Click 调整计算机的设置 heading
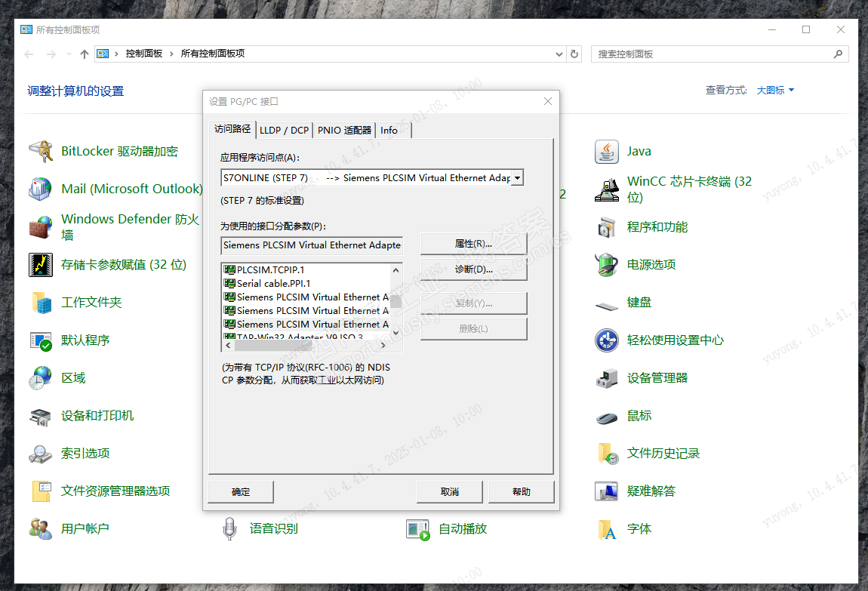Viewport: 868px width, 591px height. pyautogui.click(x=75, y=91)
